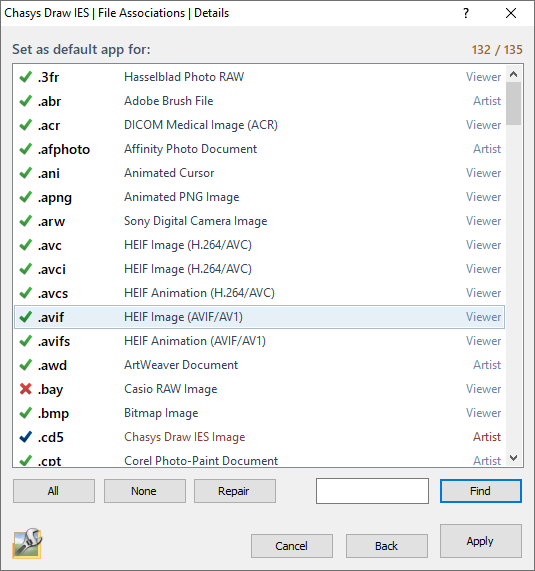Click the None button
This screenshot has width=535, height=571.
(x=145, y=491)
